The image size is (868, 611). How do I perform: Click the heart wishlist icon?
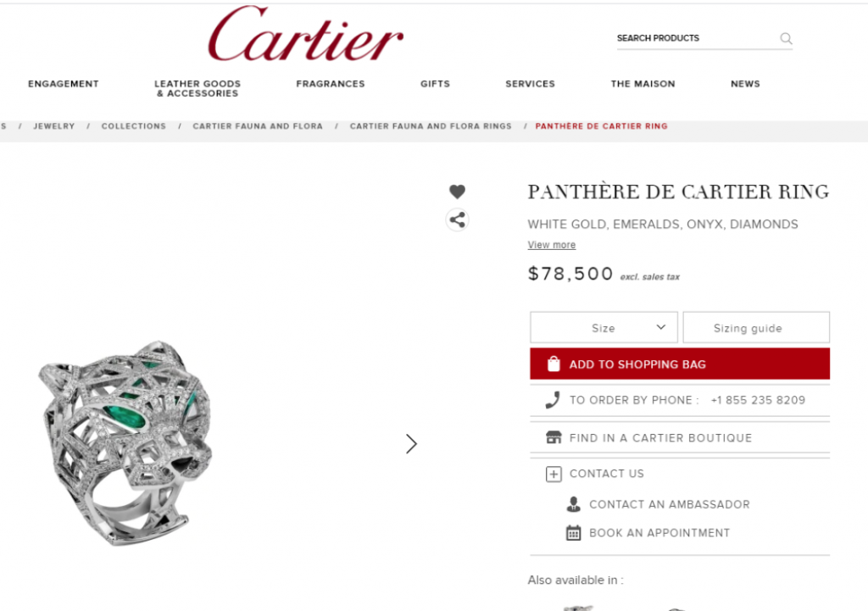point(457,192)
